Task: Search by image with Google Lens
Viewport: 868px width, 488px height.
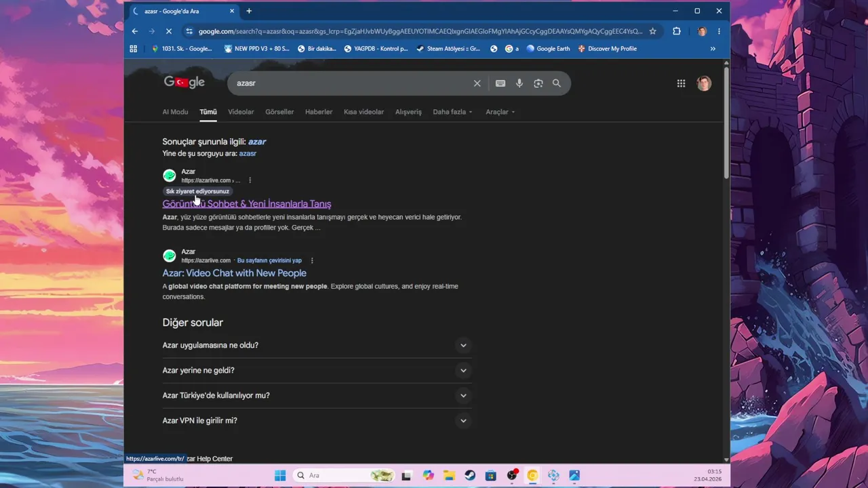Action: coord(538,83)
